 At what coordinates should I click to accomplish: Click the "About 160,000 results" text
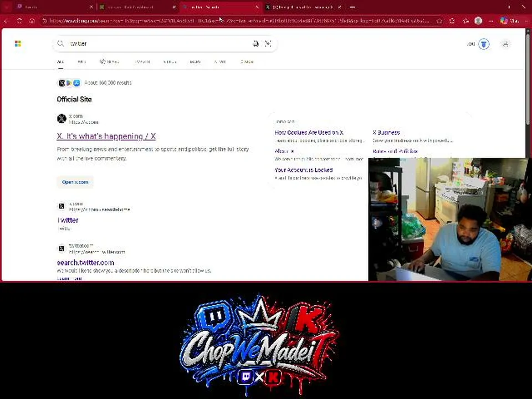(108, 83)
